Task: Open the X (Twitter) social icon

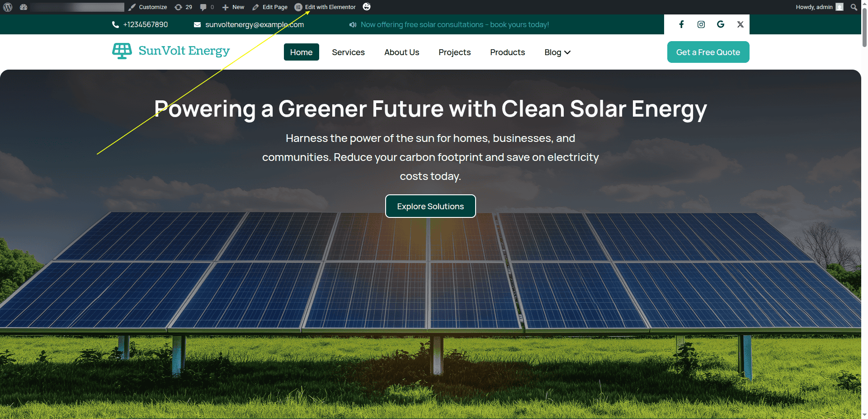Action: [740, 24]
